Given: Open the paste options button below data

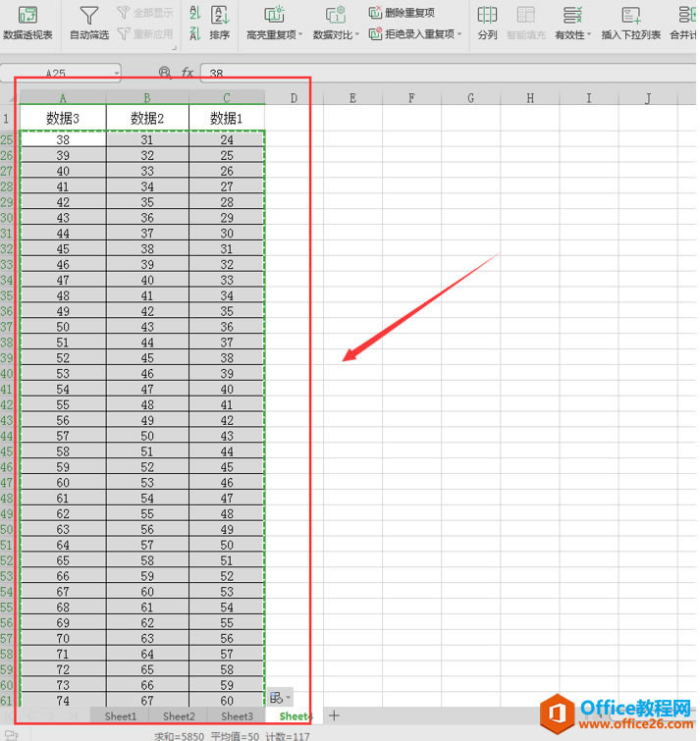Looking at the screenshot, I should pos(279,697).
